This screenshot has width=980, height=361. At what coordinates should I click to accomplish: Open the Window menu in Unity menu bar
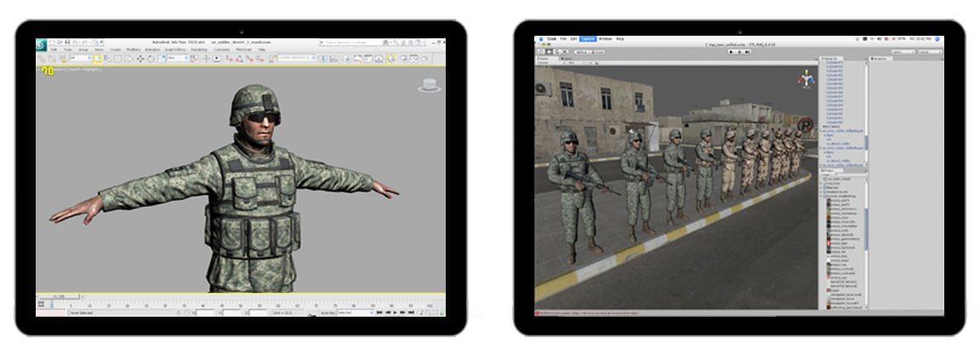pyautogui.click(x=605, y=39)
